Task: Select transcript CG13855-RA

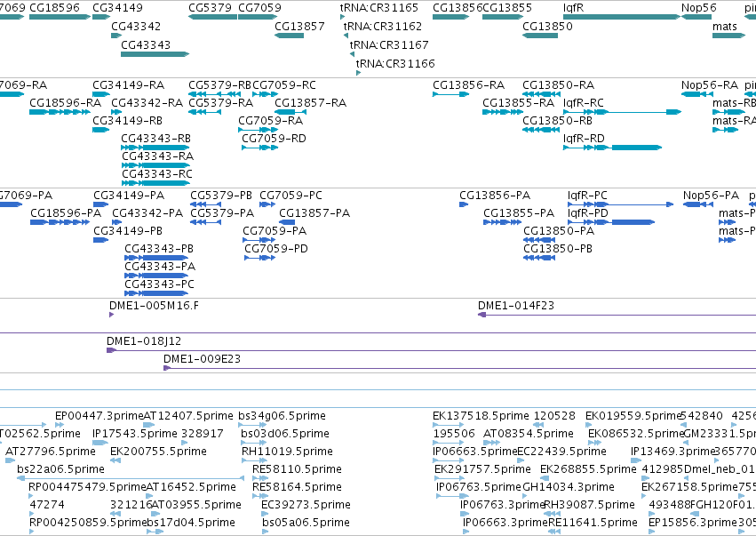Action: [x=503, y=112]
